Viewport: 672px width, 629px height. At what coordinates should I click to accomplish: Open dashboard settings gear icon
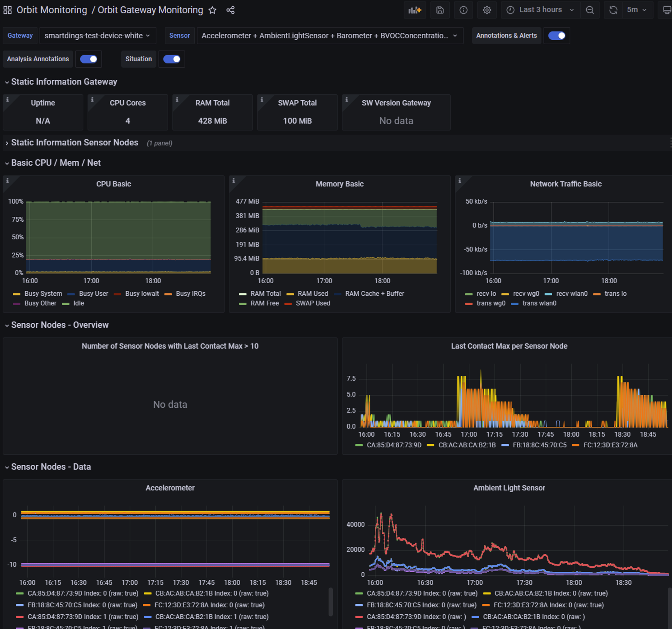click(x=487, y=10)
